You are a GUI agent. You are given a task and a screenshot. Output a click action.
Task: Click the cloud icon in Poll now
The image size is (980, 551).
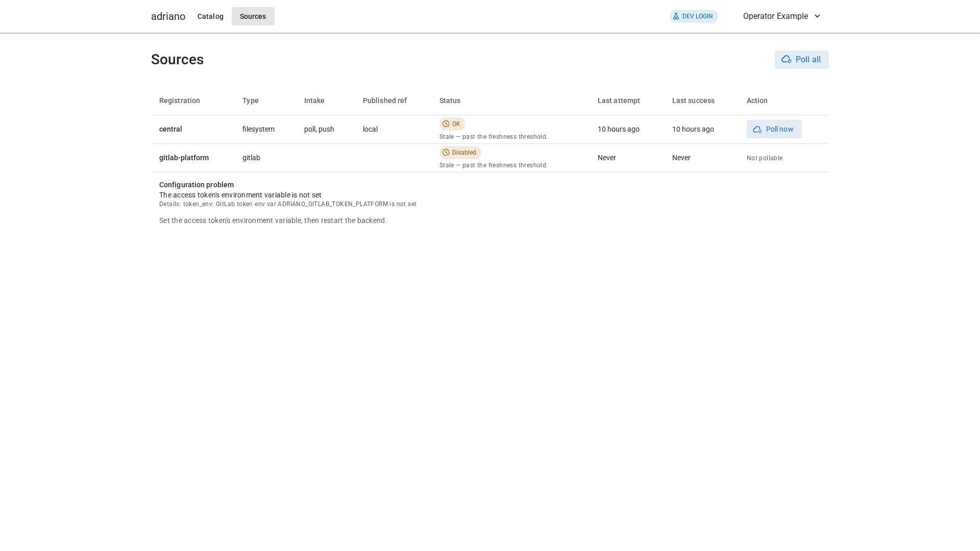tap(757, 130)
